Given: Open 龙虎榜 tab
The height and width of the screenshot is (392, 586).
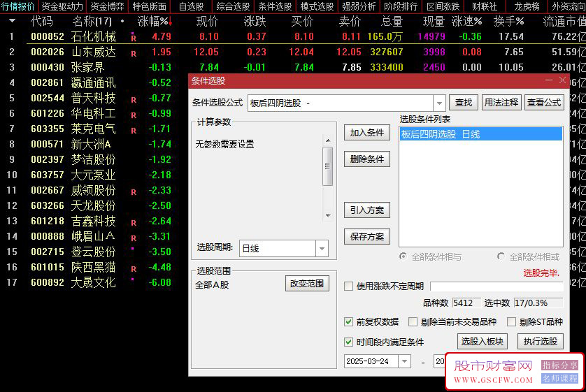Looking at the screenshot, I should click(527, 6).
